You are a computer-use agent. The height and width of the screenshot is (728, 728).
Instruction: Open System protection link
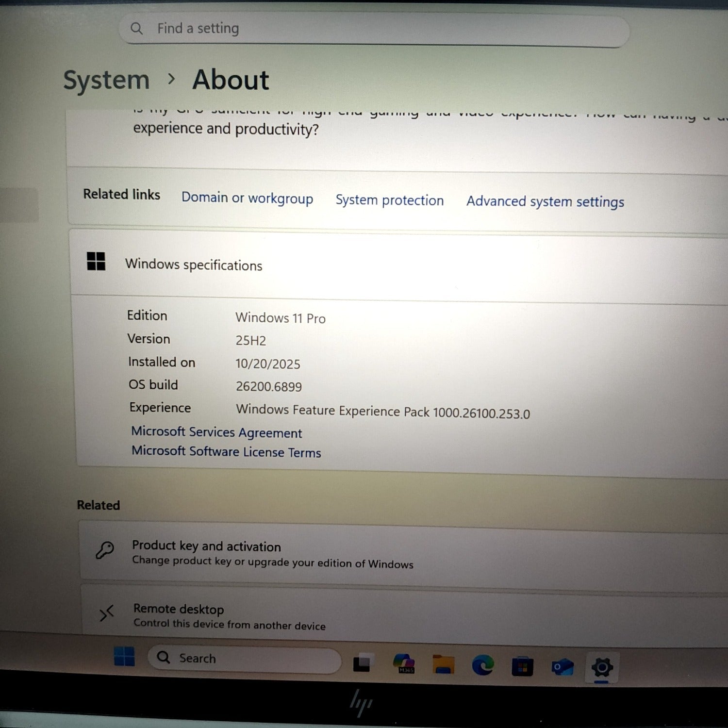click(389, 200)
